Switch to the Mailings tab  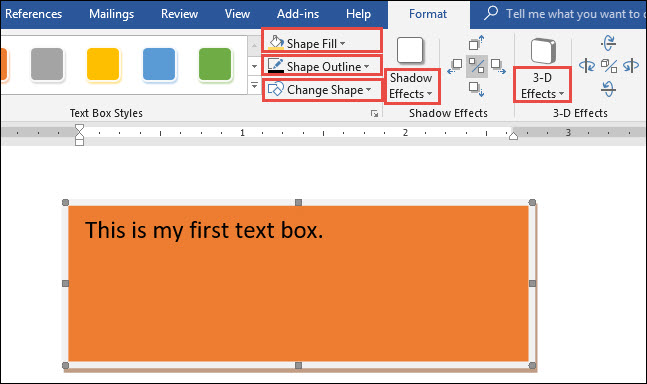(111, 14)
